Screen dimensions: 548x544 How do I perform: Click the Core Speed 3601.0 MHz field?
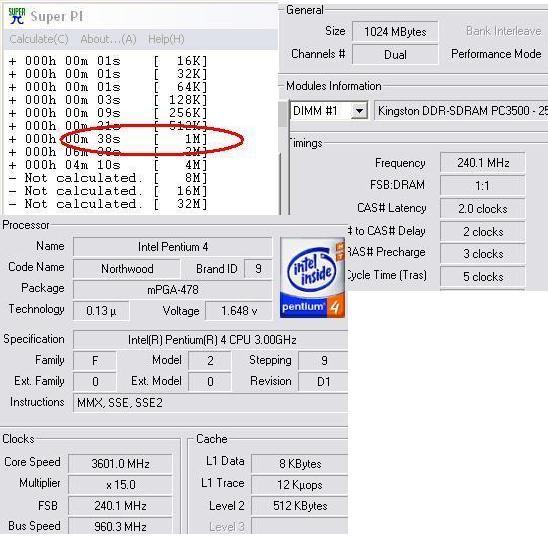point(120,464)
